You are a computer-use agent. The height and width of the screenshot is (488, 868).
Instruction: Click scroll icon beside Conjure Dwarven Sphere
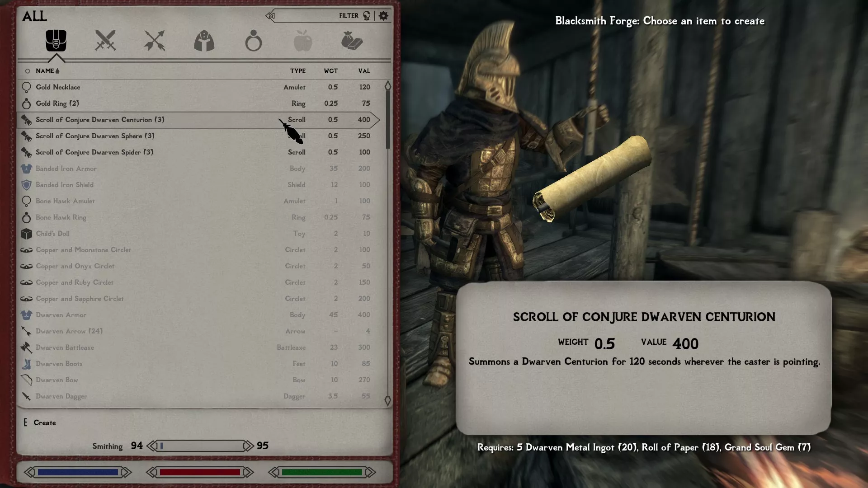(x=26, y=136)
